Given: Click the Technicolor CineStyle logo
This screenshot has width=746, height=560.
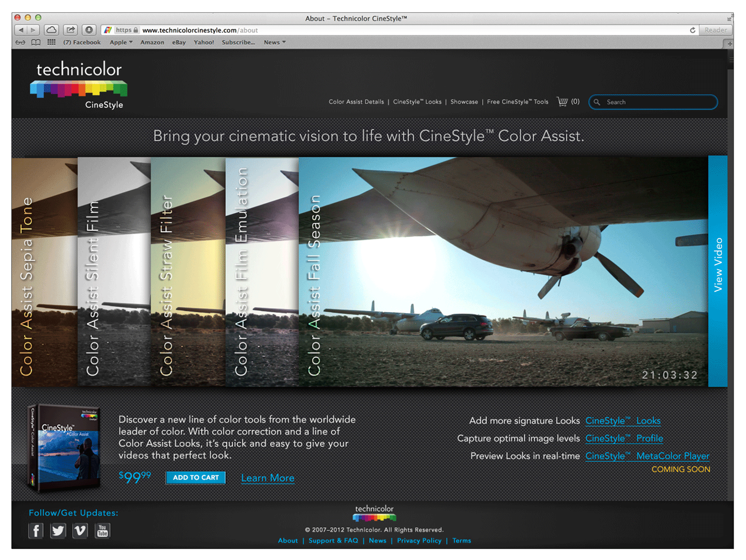Looking at the screenshot, I should click(79, 85).
